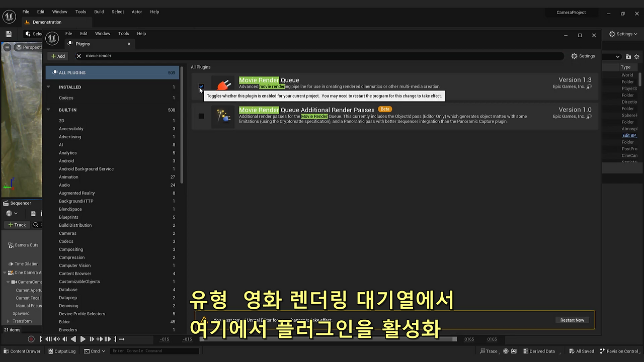Open the Edit menu in Plugins window
The height and width of the screenshot is (362, 644).
pos(83,33)
